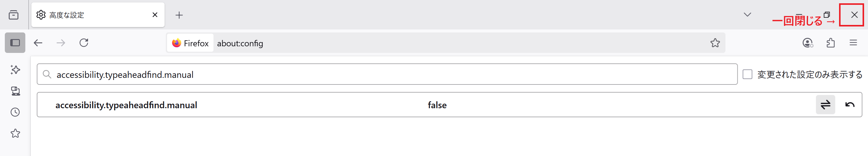Click the preference search field

click(387, 74)
